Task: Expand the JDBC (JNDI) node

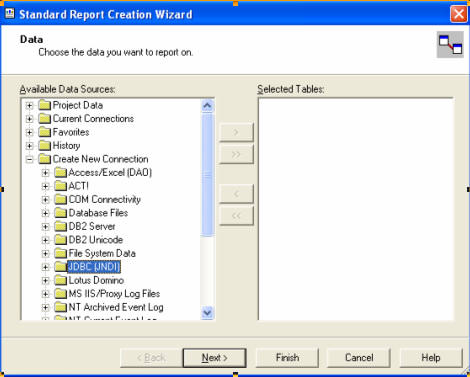Action: tap(45, 267)
